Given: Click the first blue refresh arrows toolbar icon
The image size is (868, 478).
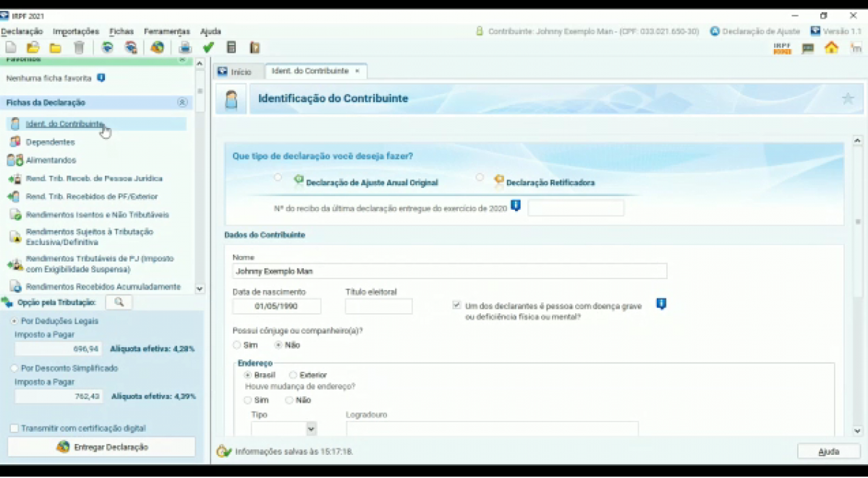Looking at the screenshot, I should [108, 48].
